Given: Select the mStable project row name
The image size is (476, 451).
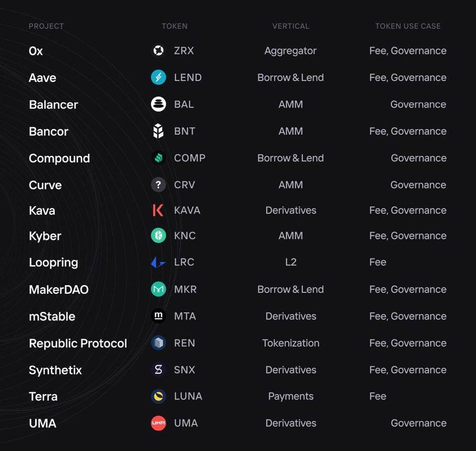Looking at the screenshot, I should [x=52, y=317].
